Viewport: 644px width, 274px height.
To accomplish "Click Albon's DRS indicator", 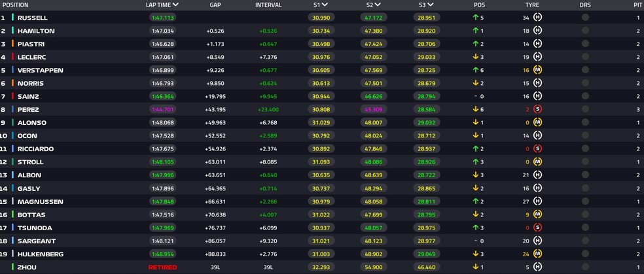I will (x=585, y=175).
